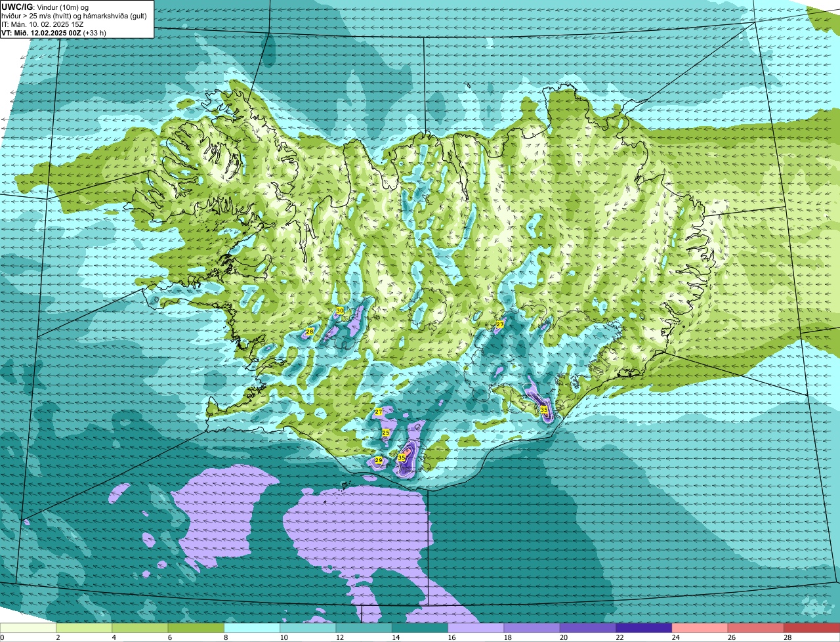Click the legend tick number 28

787,637
